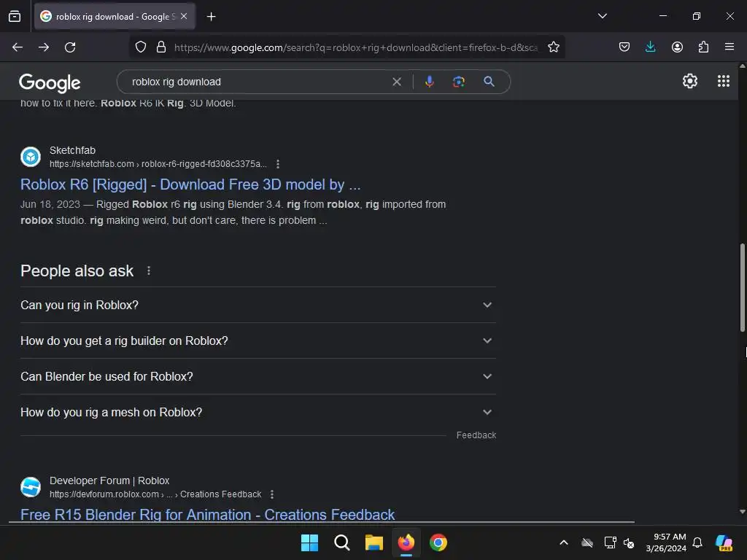
Task: Click the Google search text field
Action: pyautogui.click(x=258, y=82)
